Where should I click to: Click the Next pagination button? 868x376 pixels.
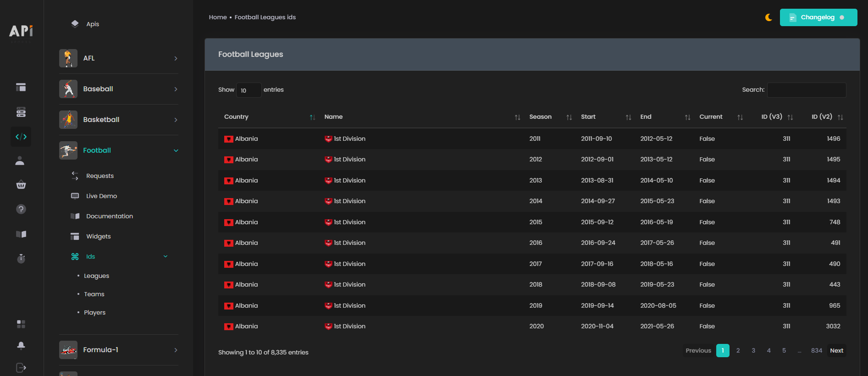(836, 350)
